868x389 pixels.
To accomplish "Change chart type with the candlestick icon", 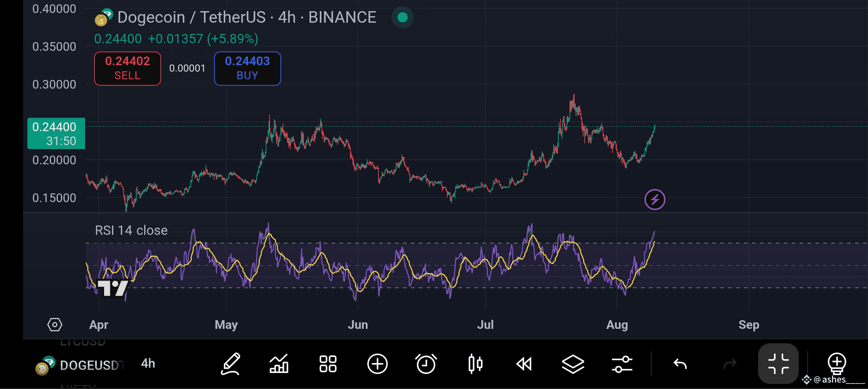I will [x=475, y=364].
